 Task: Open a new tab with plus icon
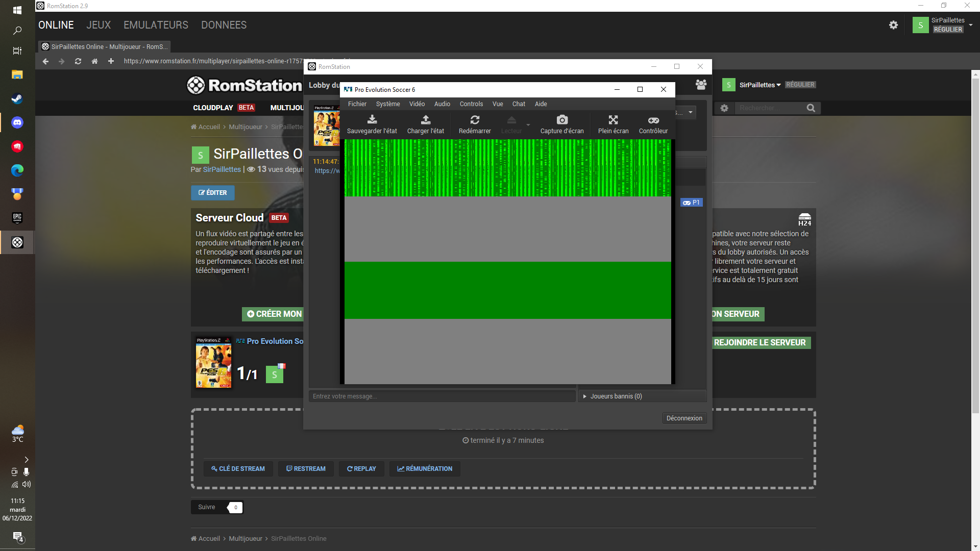(x=111, y=61)
